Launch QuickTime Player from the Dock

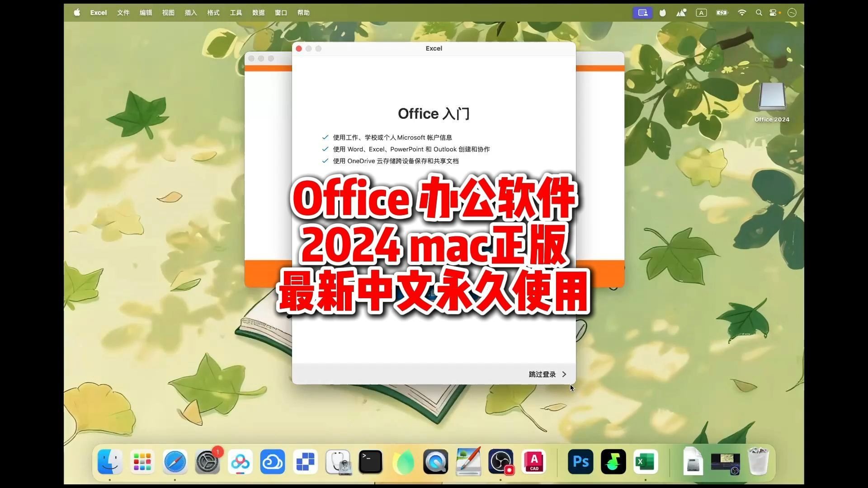tap(435, 462)
